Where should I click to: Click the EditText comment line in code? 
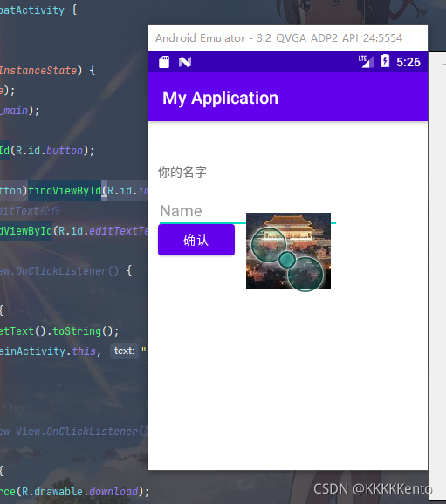click(31, 211)
